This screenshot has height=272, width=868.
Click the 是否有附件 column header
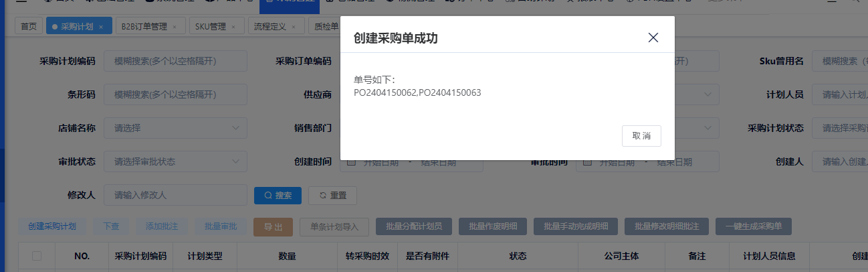428,257
